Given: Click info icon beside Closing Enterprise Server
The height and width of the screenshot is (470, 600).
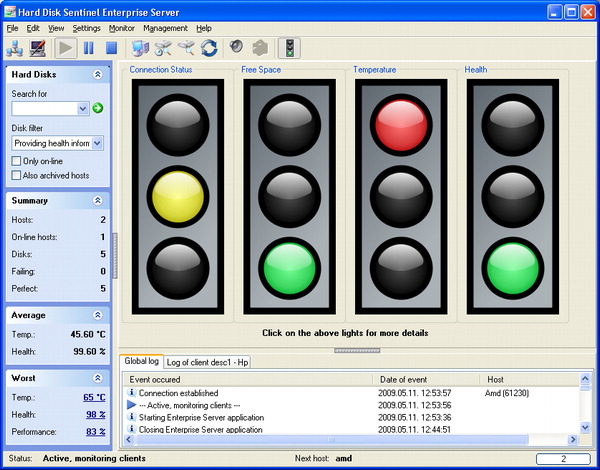Looking at the screenshot, I should click(x=131, y=429).
